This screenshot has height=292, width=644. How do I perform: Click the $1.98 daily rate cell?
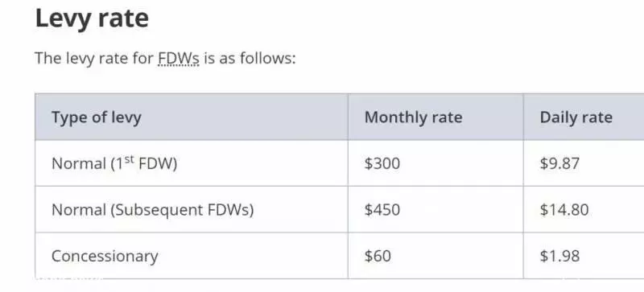[559, 257]
